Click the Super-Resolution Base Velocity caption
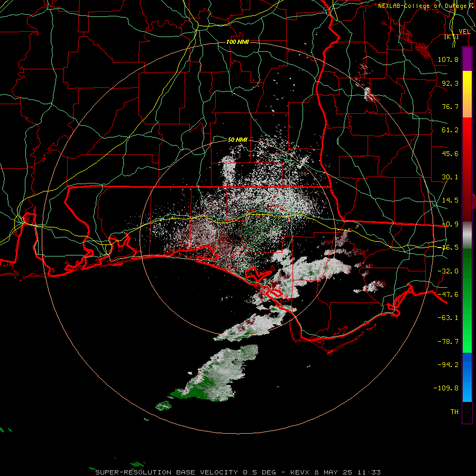Screen dimensions: 476x476 237,472
